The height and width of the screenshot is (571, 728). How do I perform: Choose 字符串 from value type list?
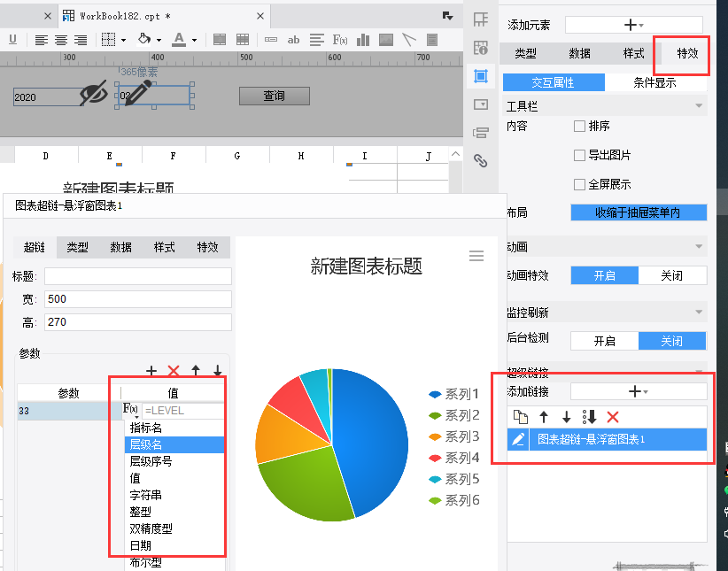174,495
